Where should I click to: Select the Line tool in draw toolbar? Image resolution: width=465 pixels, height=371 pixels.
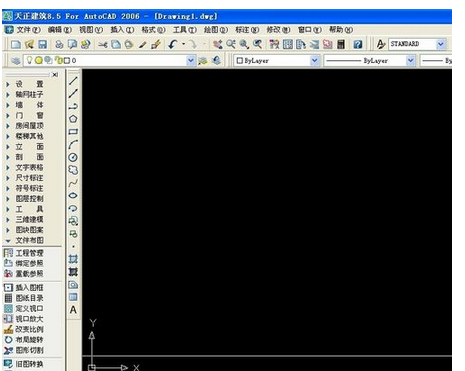[x=73, y=81]
